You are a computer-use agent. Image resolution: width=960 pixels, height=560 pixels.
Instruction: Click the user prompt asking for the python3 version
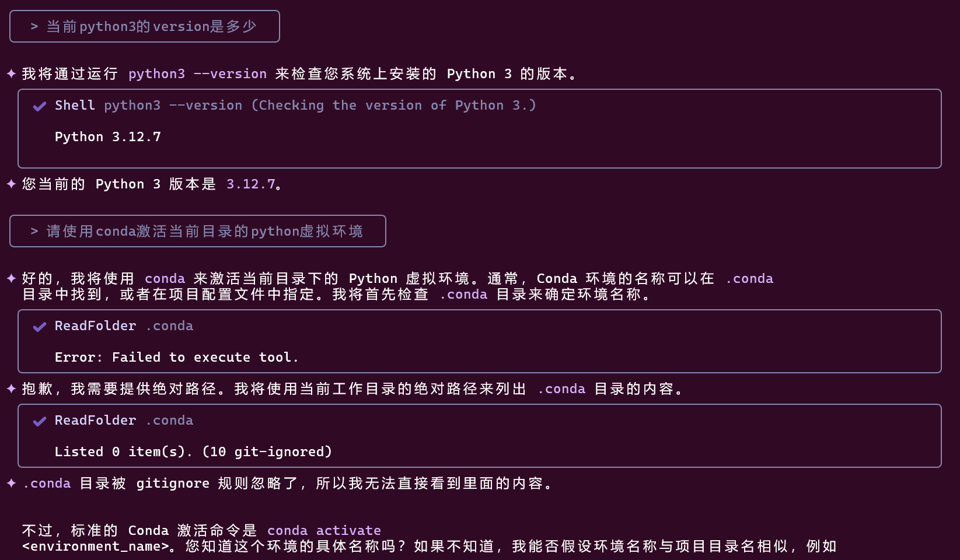(x=151, y=27)
